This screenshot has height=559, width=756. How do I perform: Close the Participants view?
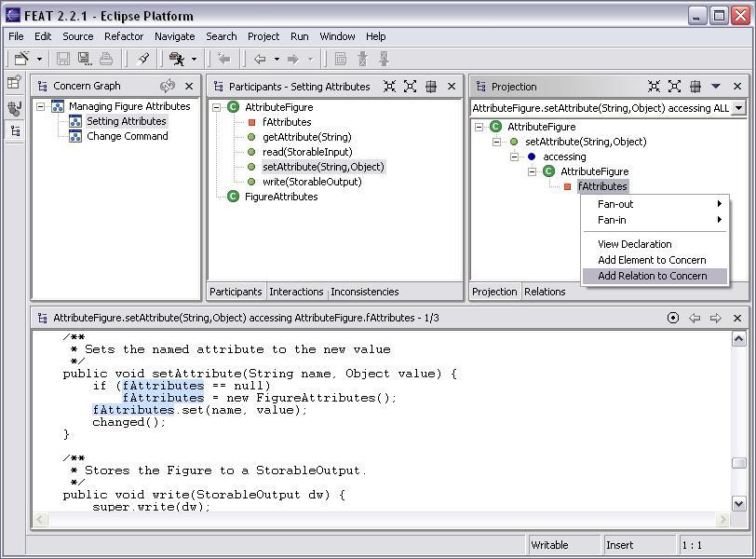coord(452,87)
